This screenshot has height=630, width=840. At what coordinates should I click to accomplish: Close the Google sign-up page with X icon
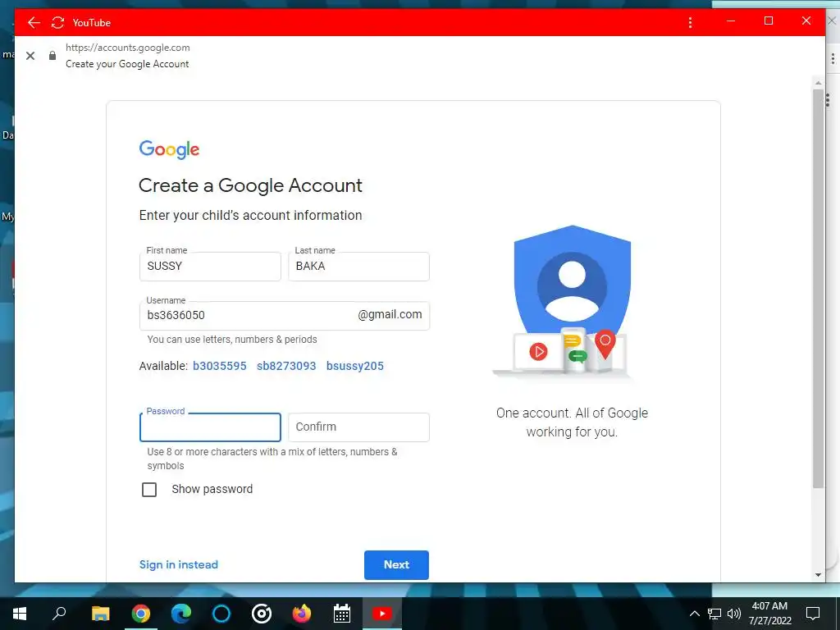pyautogui.click(x=30, y=56)
